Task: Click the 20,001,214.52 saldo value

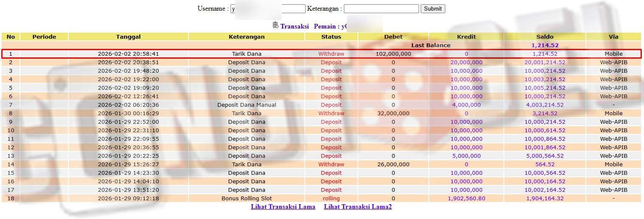Action: click(x=545, y=63)
